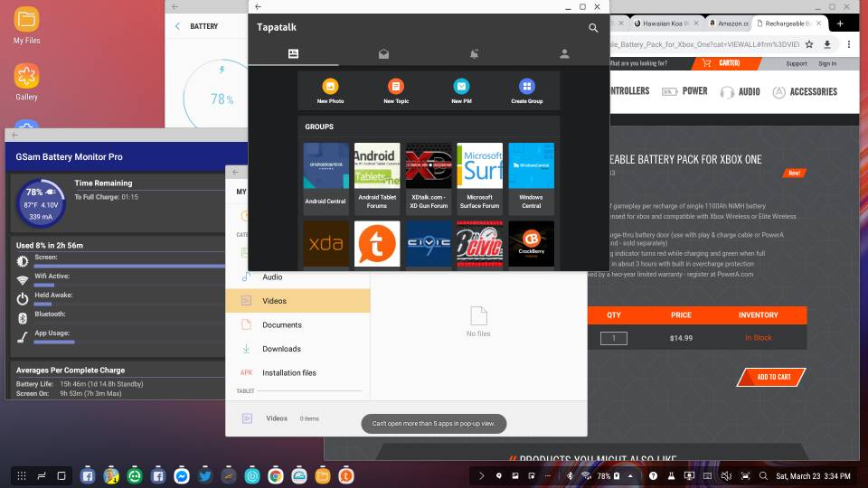This screenshot has width=868, height=488.
Task: Expand quick settings up arrow
Action: [x=630, y=476]
